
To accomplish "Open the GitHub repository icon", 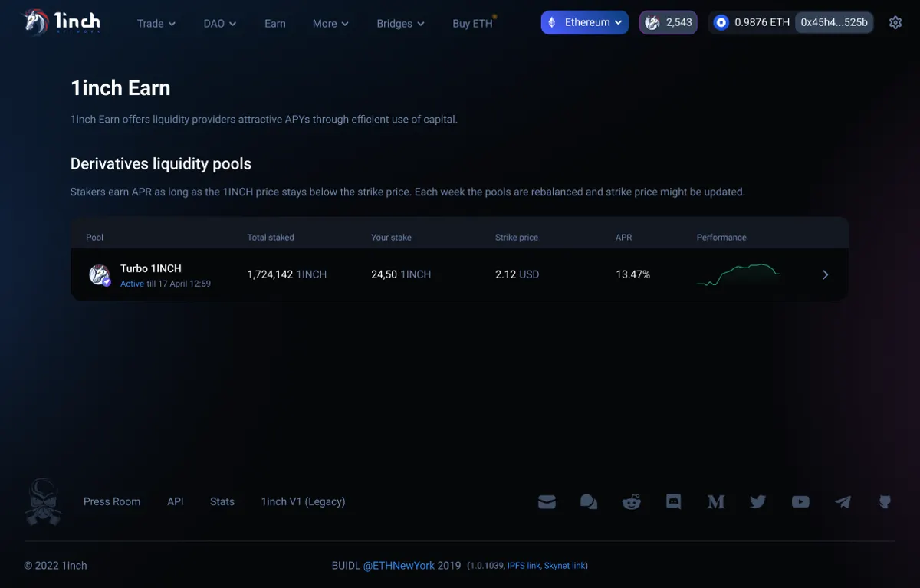I will [x=885, y=501].
